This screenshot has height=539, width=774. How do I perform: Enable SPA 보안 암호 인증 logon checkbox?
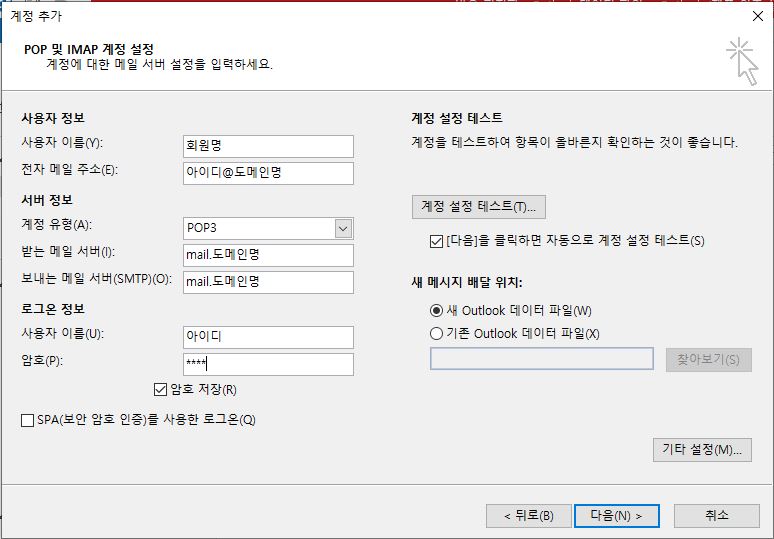click(28, 420)
